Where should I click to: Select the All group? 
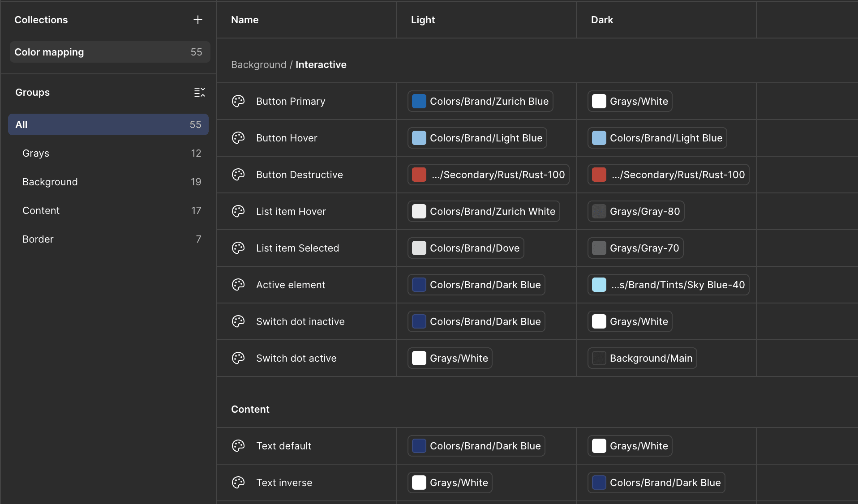(108, 124)
